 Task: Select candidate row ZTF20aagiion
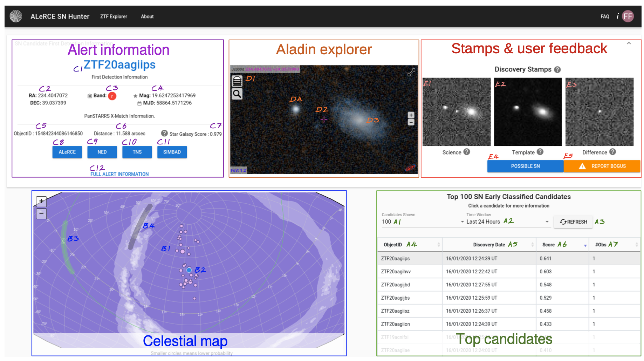[509, 324]
